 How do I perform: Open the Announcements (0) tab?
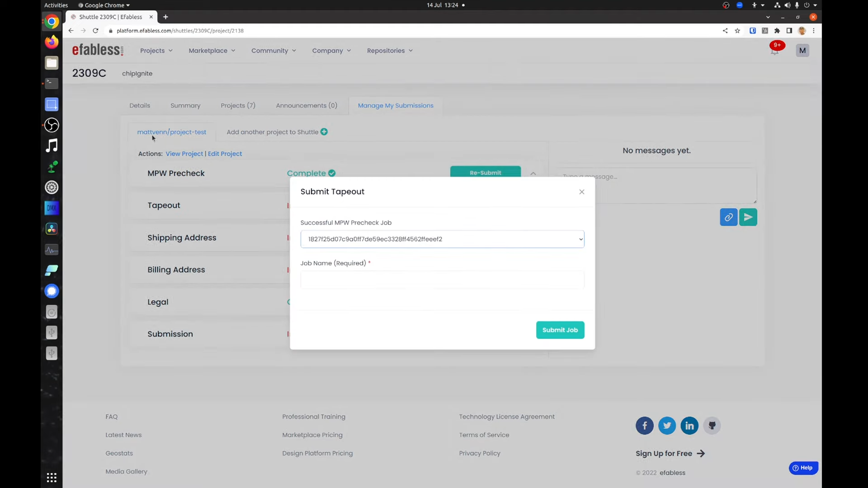pyautogui.click(x=307, y=105)
